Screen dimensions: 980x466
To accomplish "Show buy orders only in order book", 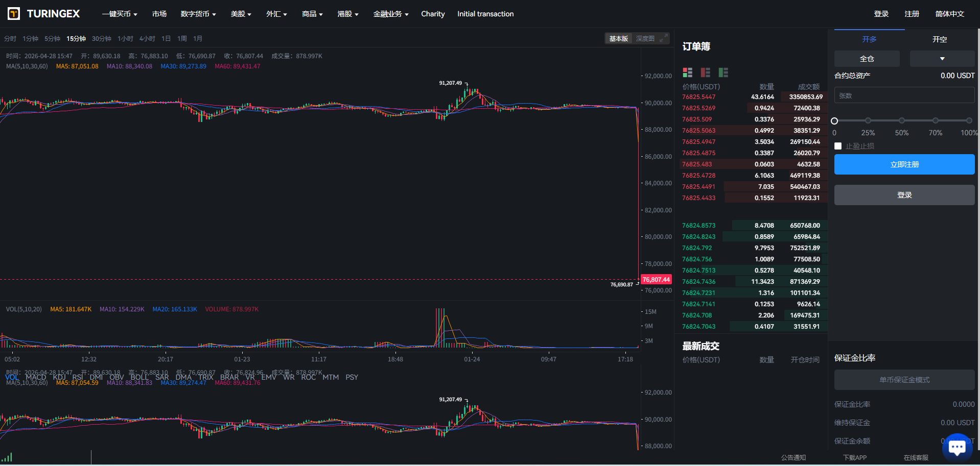I will 723,72.
